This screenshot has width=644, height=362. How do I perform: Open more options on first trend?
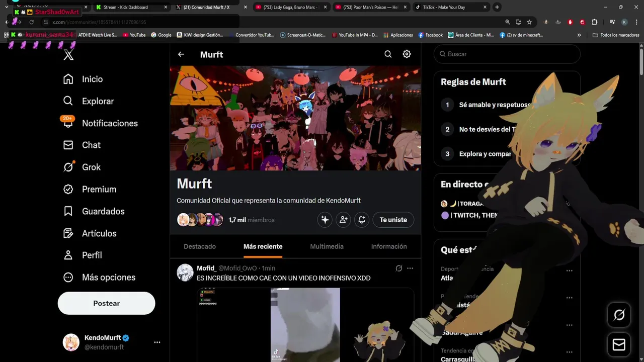pyautogui.click(x=569, y=270)
